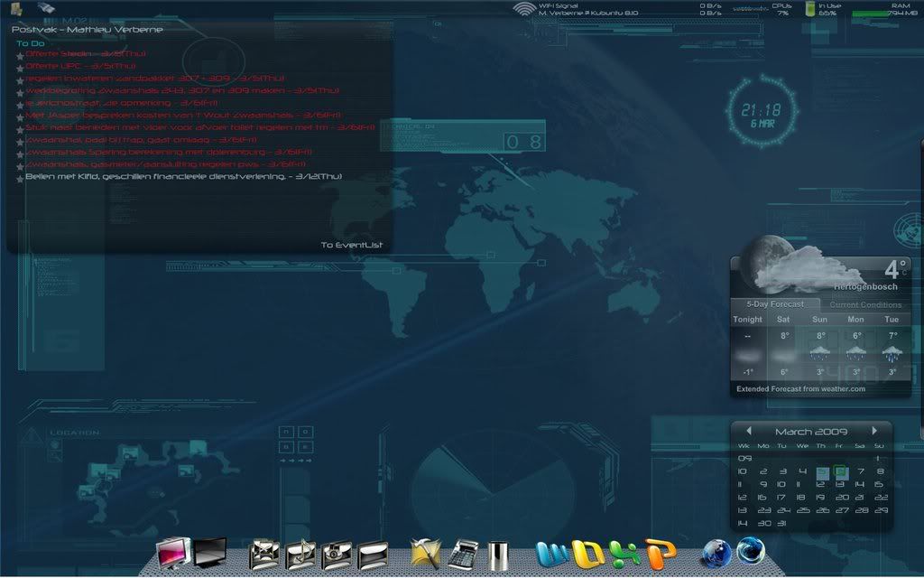
Task: Open Extended Forecast from weather.com link
Action: click(x=800, y=389)
